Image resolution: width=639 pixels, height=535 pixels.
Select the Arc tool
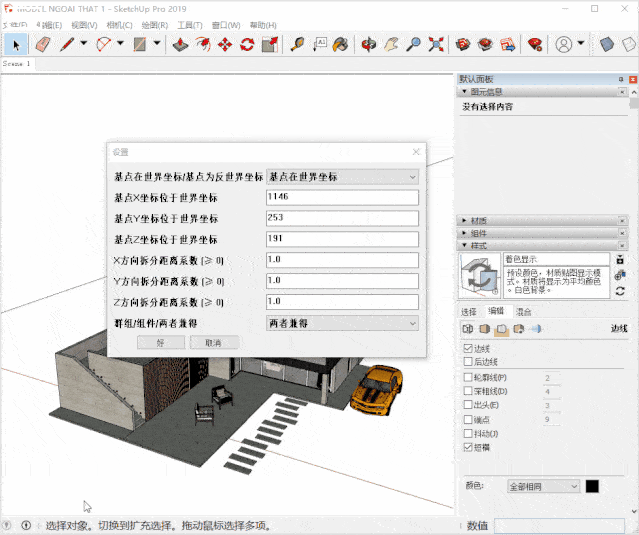click(104, 44)
